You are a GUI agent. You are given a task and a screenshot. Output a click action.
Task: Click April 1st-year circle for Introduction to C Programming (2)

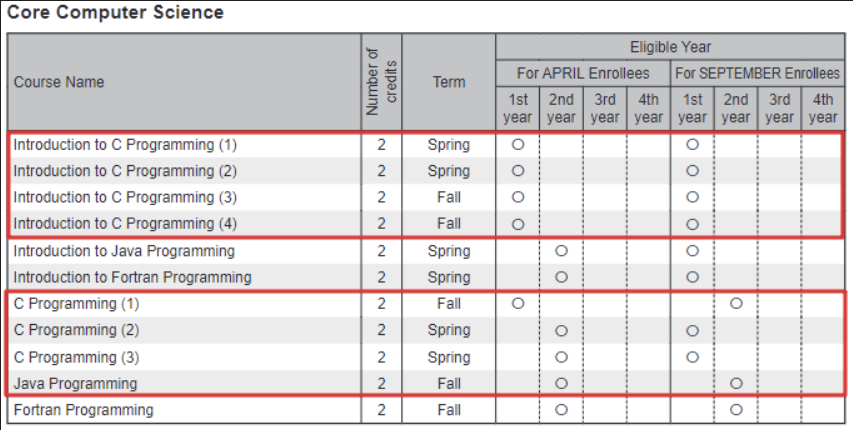[518, 171]
